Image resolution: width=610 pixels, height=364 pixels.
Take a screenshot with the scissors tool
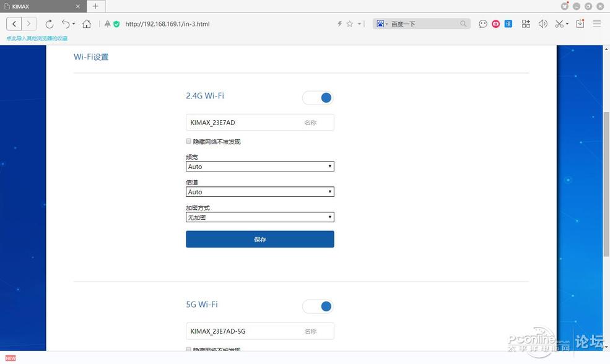pos(559,24)
